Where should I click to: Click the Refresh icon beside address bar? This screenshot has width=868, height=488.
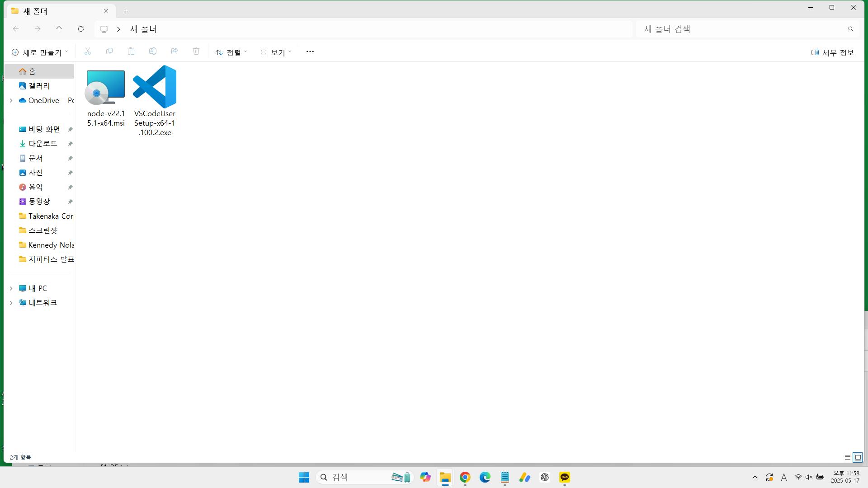tap(81, 29)
